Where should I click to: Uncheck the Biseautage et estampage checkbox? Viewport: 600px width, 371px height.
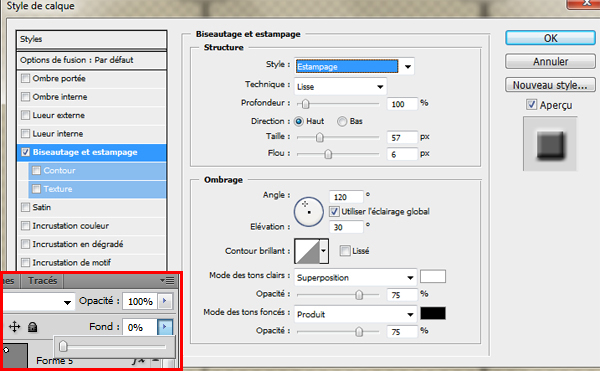pos(26,152)
